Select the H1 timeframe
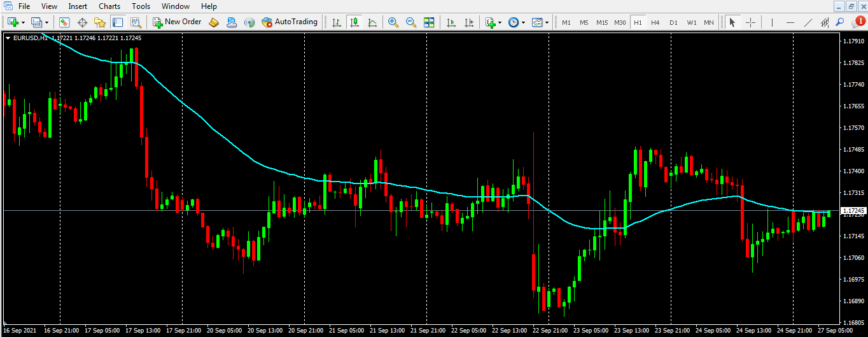868x337 pixels. 638,22
